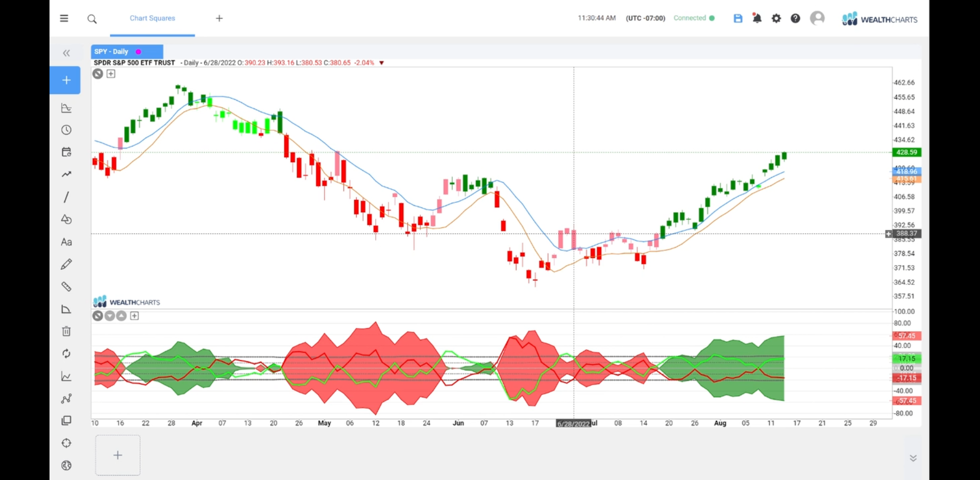This screenshot has width=980, height=480.
Task: Click the trash delete drawings icon
Action: pos(66,331)
